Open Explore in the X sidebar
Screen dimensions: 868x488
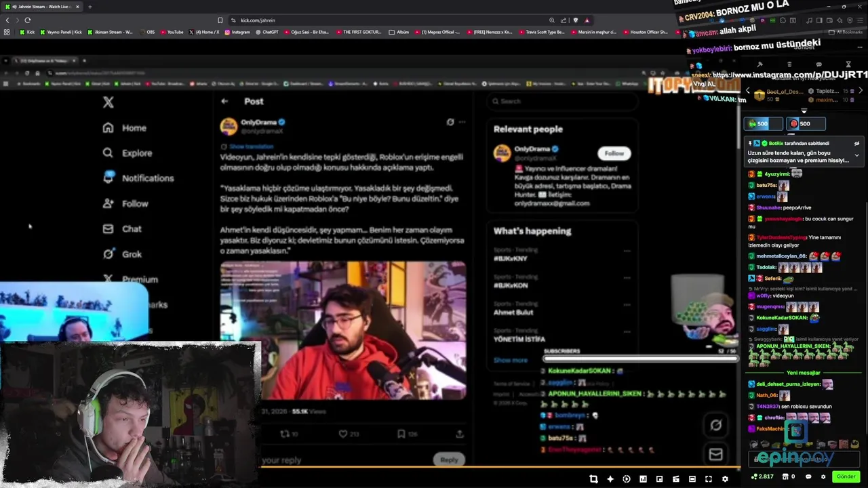[127, 153]
